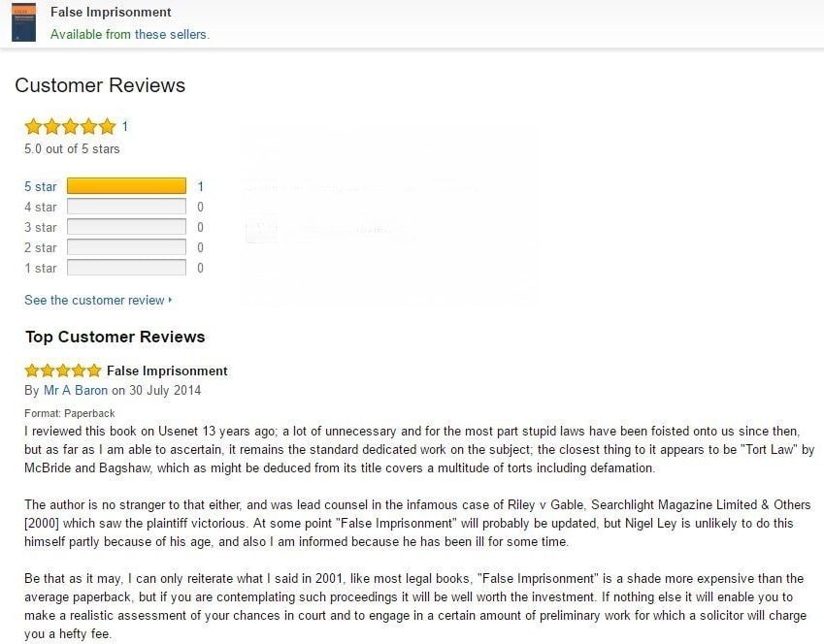Screen dimensions: 824x644
Task: Open the review titled 'False Imprisonment'
Action: tap(167, 370)
